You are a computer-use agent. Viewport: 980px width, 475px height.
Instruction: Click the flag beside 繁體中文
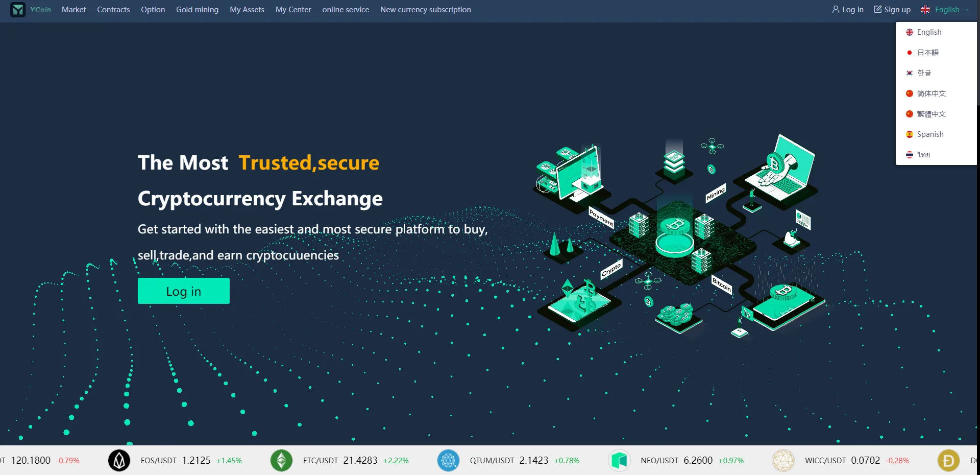pyautogui.click(x=910, y=114)
